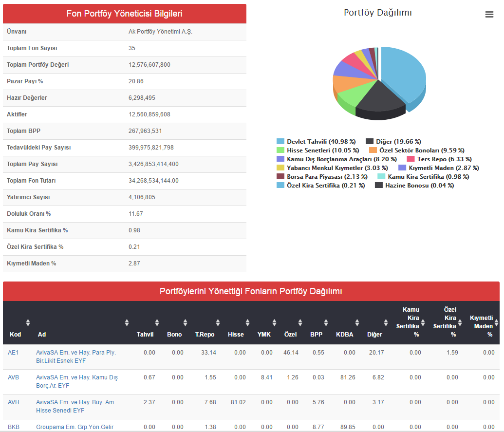Select Toplam Fon Sayısı value 35
This screenshot has height=432, width=504.
[132, 48]
